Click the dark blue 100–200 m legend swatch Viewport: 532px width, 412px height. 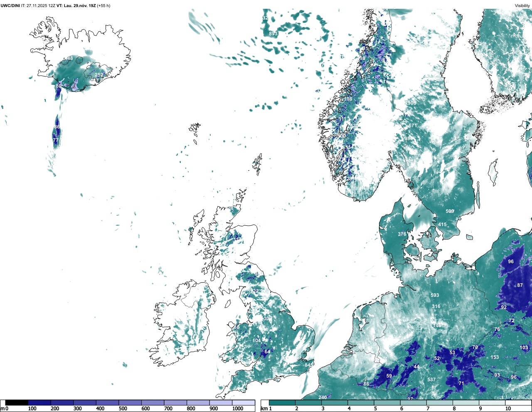(x=39, y=402)
